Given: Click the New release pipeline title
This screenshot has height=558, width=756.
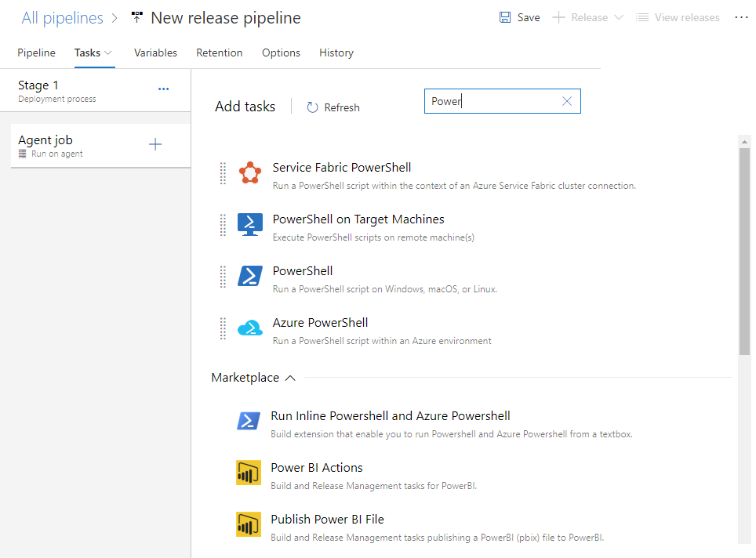Looking at the screenshot, I should [226, 18].
